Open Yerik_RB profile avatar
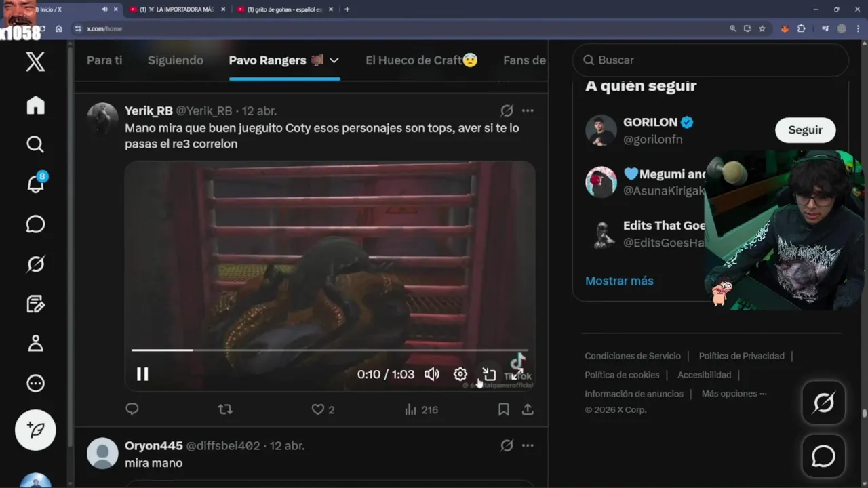Viewport: 868px width, 488px height. coord(103,119)
